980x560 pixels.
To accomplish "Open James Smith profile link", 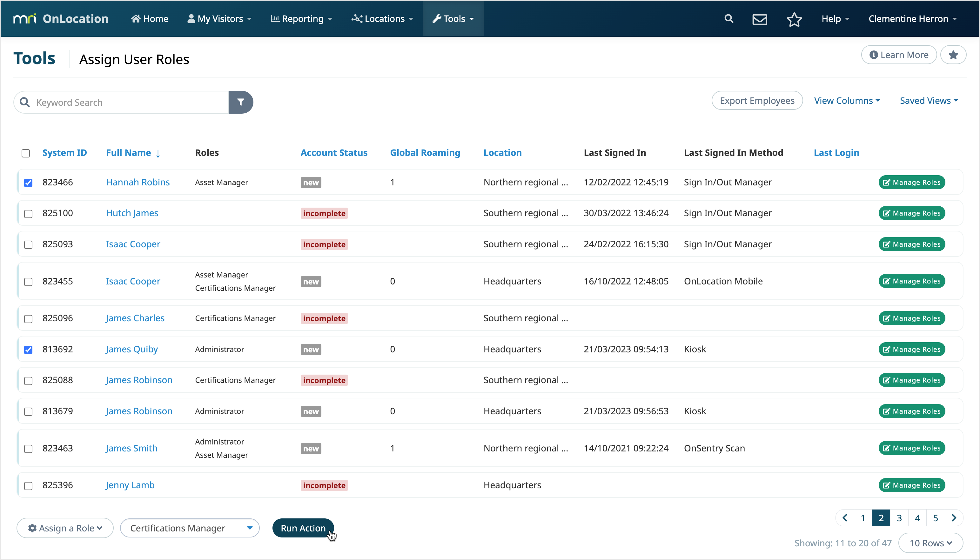I will coord(131,448).
